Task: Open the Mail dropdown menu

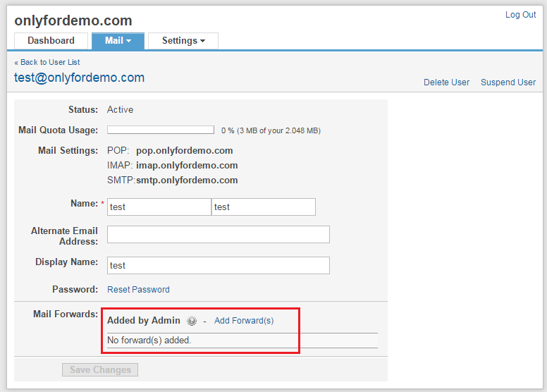Action: (x=118, y=41)
